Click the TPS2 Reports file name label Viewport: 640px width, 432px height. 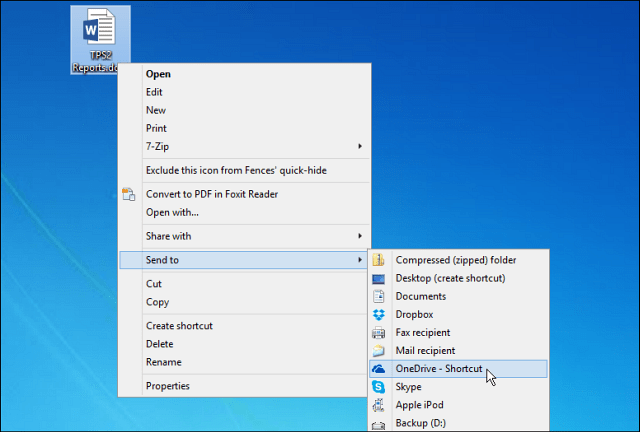coord(97,62)
